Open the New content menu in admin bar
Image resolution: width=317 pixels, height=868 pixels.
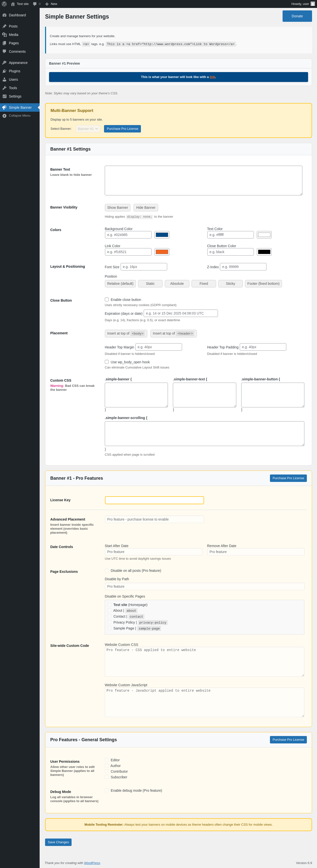pos(51,4)
